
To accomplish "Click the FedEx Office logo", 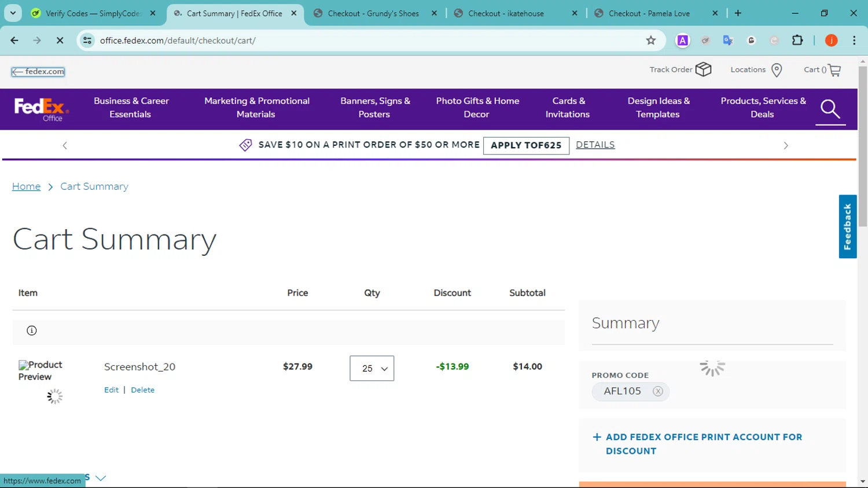I will tap(41, 109).
